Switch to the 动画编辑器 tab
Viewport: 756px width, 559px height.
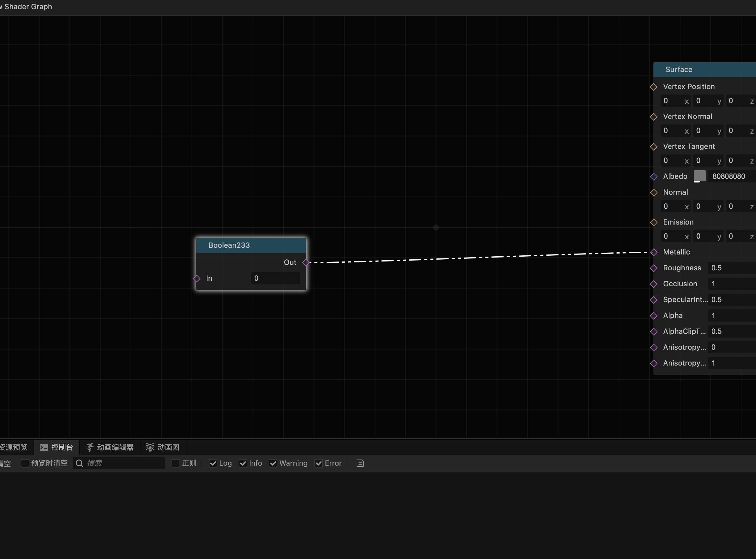109,447
